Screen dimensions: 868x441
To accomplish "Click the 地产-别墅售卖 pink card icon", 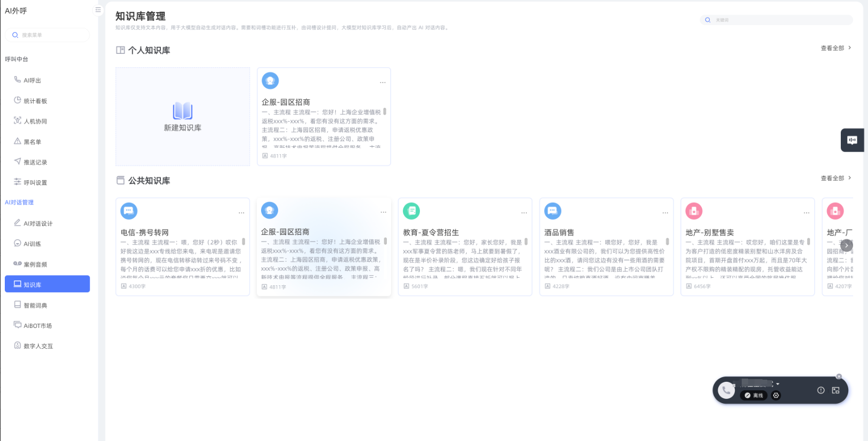I will (694, 211).
